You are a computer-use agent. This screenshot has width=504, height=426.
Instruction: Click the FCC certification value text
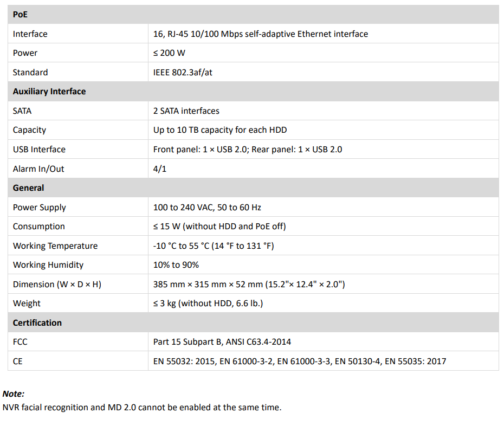tap(222, 342)
